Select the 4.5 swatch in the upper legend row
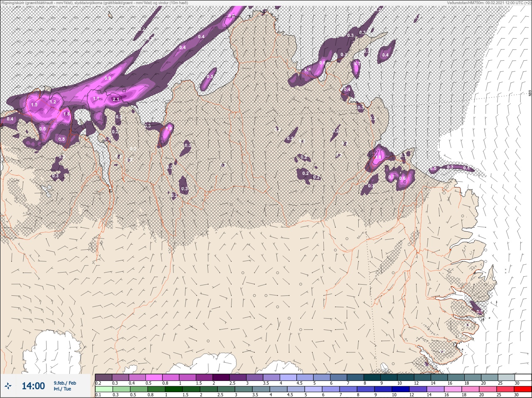Viewport: 532px width, 398px height. point(305,377)
